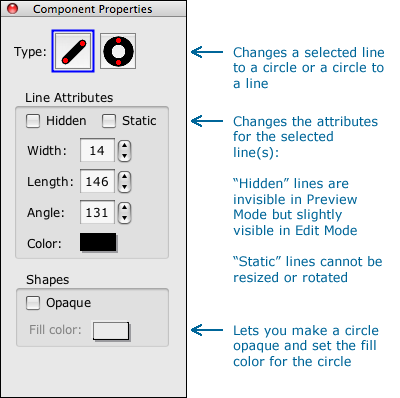
Task: Toggle the Opaque checkbox
Action: (33, 303)
